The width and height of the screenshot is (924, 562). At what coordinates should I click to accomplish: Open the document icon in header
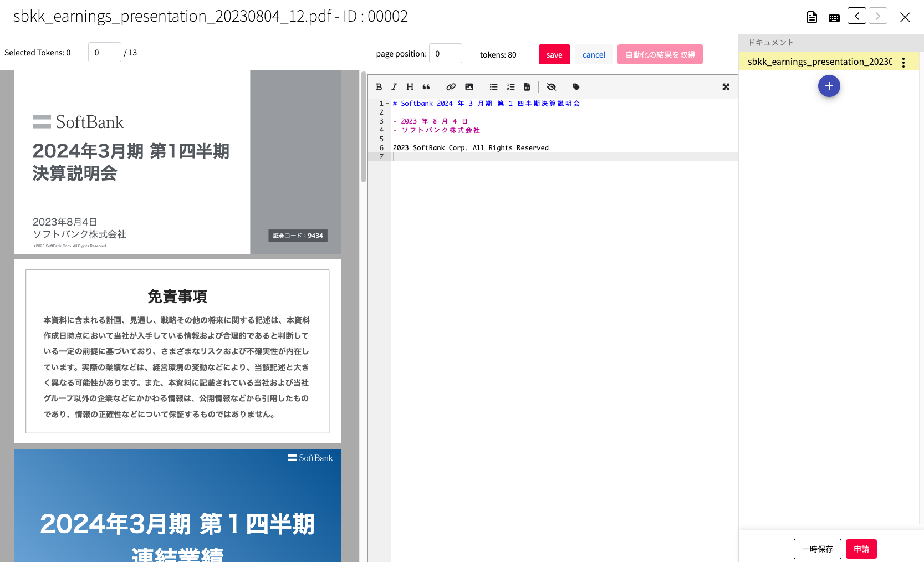812,17
